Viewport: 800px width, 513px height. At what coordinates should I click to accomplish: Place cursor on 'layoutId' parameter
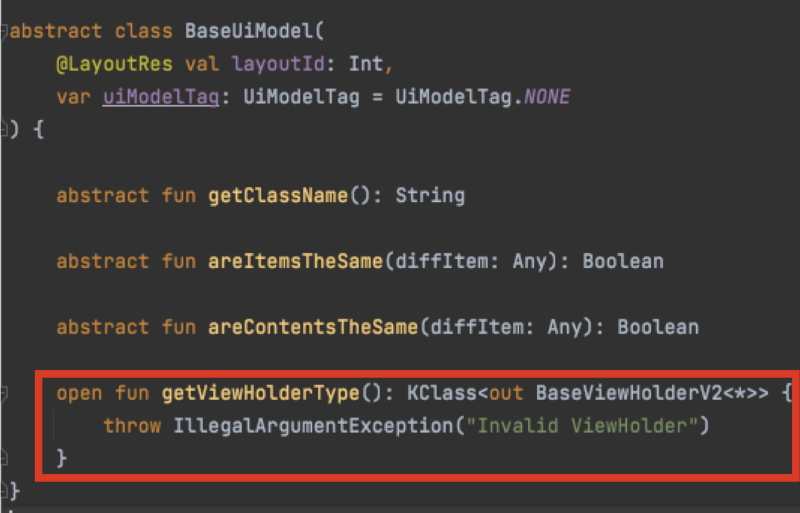point(278,64)
